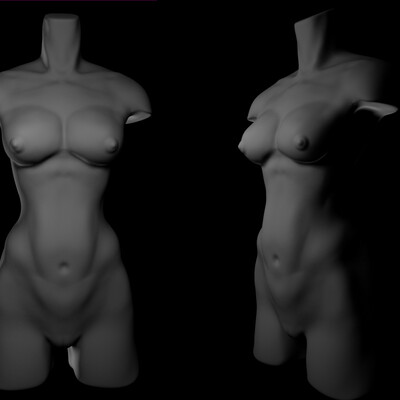Click the purple strip along the top edge
The width and height of the screenshot is (400, 400).
pos(78,1)
